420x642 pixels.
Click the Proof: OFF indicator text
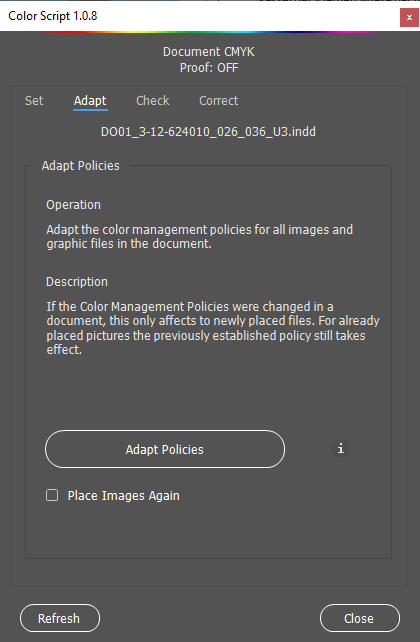coord(209,68)
